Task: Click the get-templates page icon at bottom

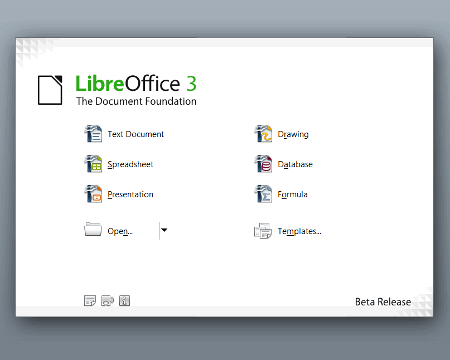Action: click(x=90, y=301)
